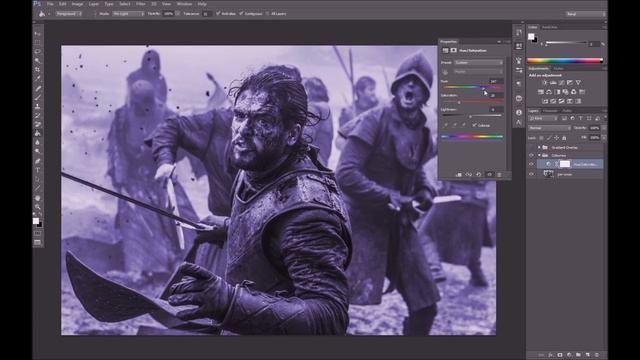Open the Image menu

[x=77, y=4]
